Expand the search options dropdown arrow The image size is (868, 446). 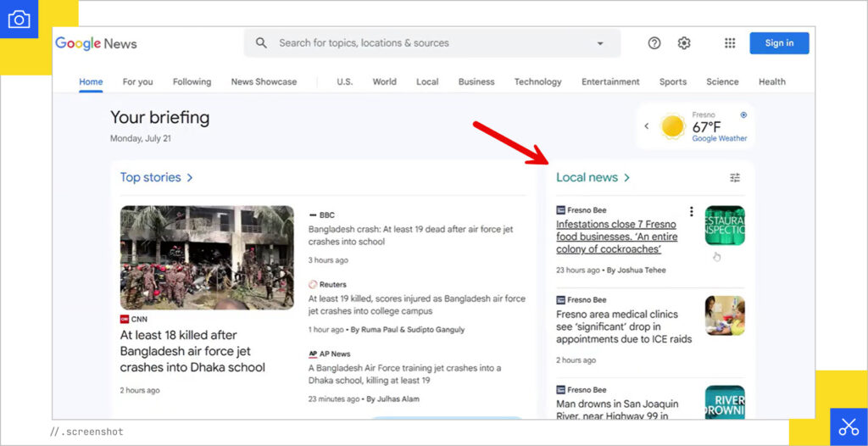click(600, 43)
